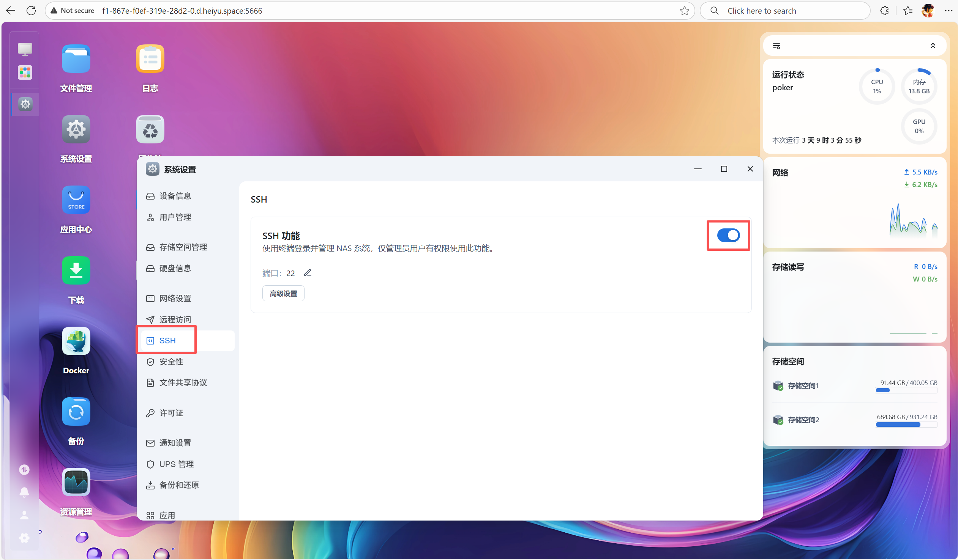Launch the Docker app

pos(76,341)
